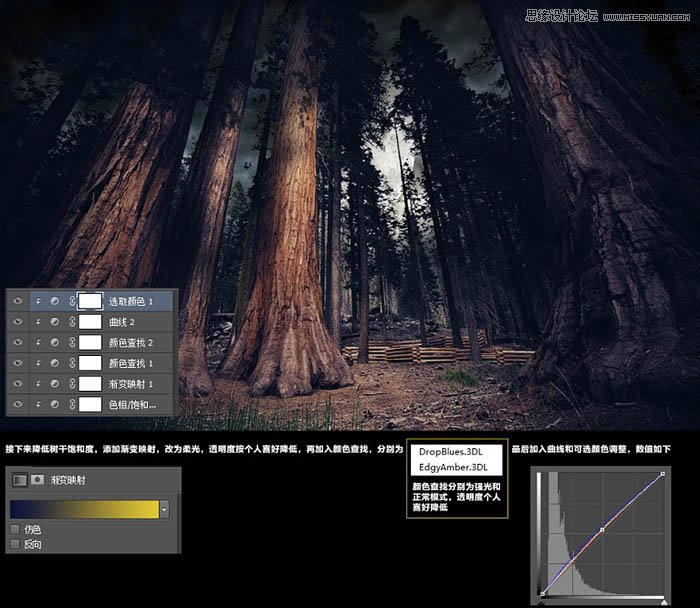Click the mask link icon on 曲线 2
The height and width of the screenshot is (608, 700).
[72, 322]
